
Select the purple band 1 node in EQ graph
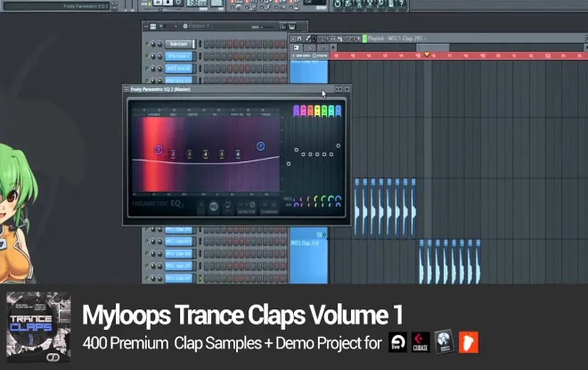tap(159, 150)
